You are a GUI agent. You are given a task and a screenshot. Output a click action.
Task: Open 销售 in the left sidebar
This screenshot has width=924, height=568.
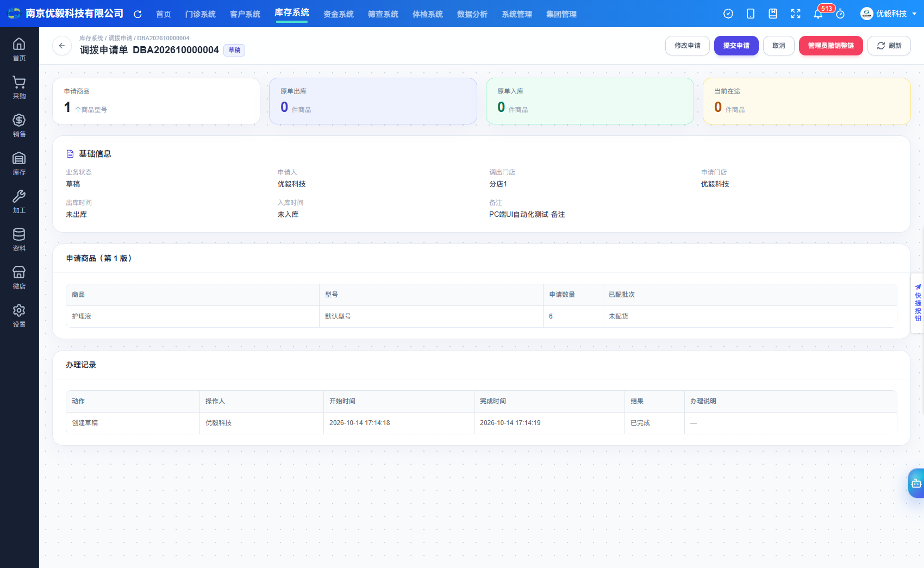(x=19, y=125)
